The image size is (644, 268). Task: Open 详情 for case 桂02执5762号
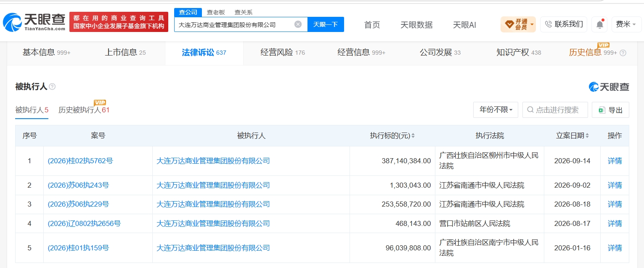click(615, 161)
